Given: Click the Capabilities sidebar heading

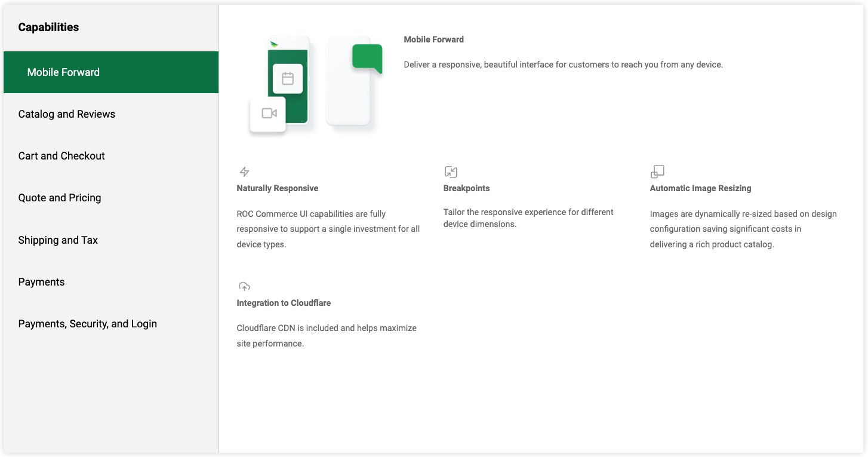Looking at the screenshot, I should 48,27.
